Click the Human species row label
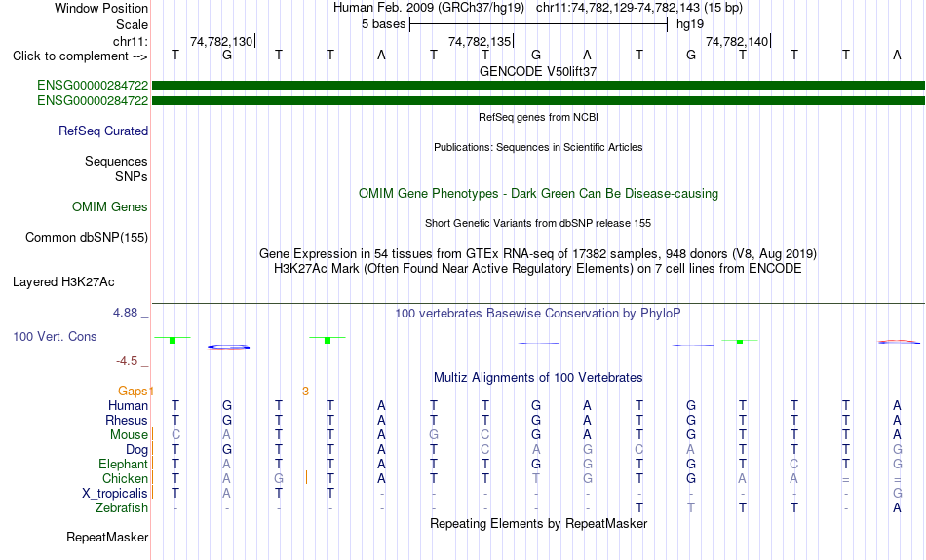 tap(128, 405)
